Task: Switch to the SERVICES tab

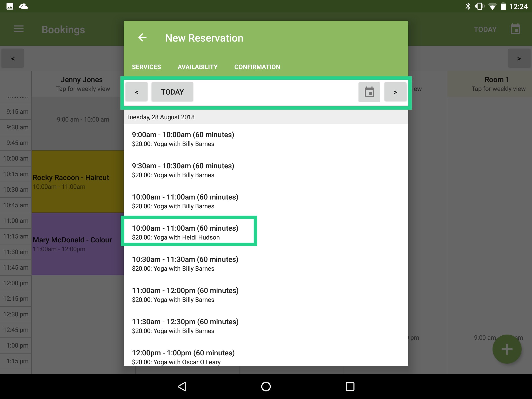Action: coord(146,67)
